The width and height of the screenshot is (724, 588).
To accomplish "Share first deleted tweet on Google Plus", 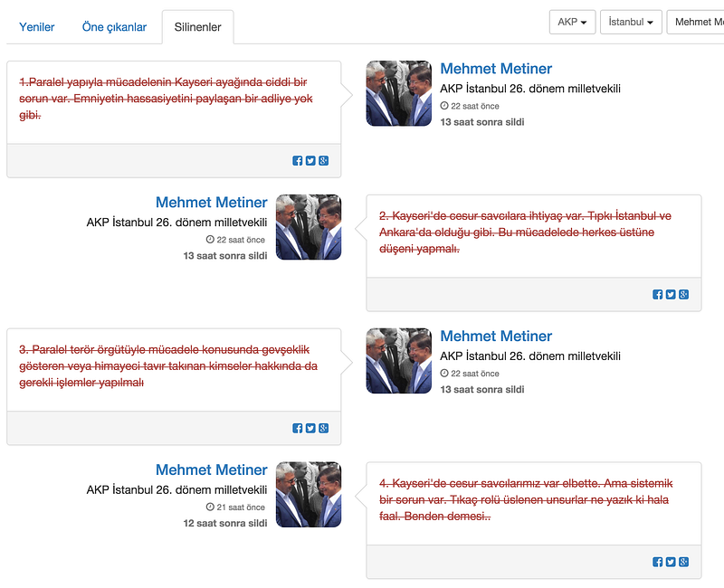I will point(324,161).
